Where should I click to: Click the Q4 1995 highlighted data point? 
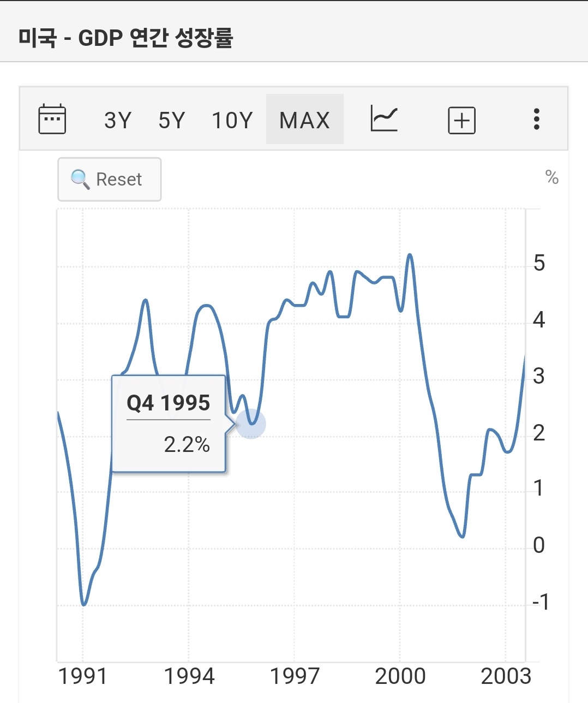251,424
